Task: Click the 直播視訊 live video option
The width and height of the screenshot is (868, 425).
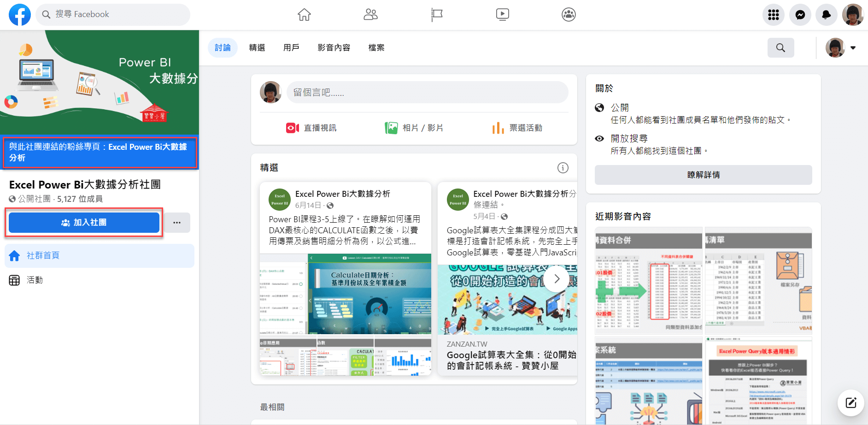Action: pyautogui.click(x=311, y=128)
